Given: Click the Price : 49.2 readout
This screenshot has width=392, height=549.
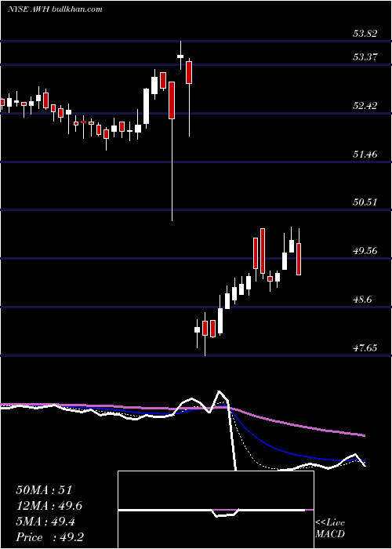Looking at the screenshot, I should pyautogui.click(x=49, y=537).
